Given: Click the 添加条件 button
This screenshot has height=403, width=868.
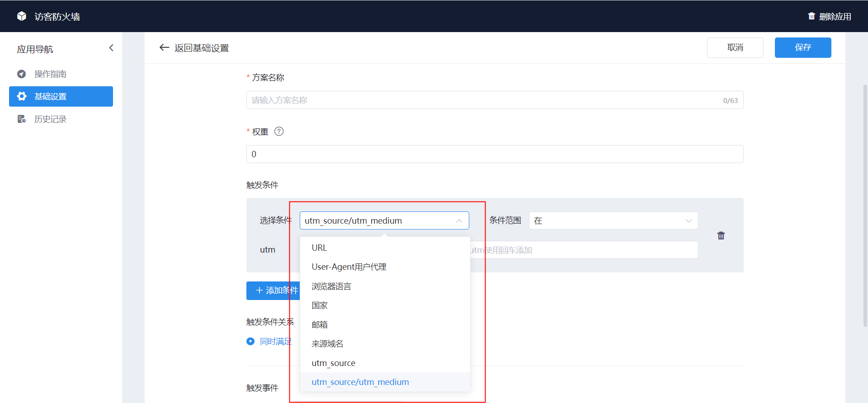Looking at the screenshot, I should point(273,291).
